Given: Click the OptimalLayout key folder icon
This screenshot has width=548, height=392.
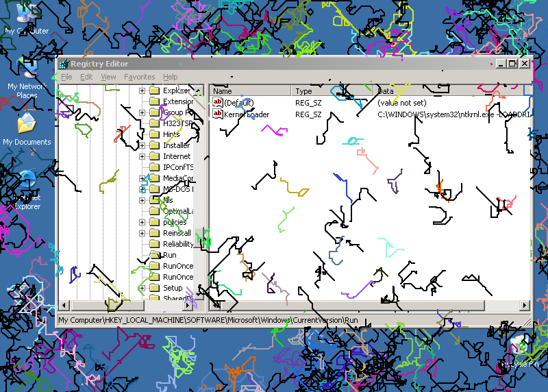Looking at the screenshot, I should click(x=155, y=211).
